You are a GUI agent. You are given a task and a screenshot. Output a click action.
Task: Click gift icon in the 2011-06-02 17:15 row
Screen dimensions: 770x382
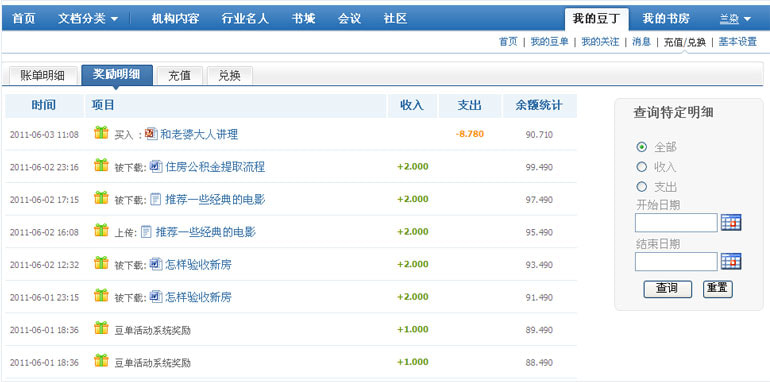pyautogui.click(x=101, y=198)
